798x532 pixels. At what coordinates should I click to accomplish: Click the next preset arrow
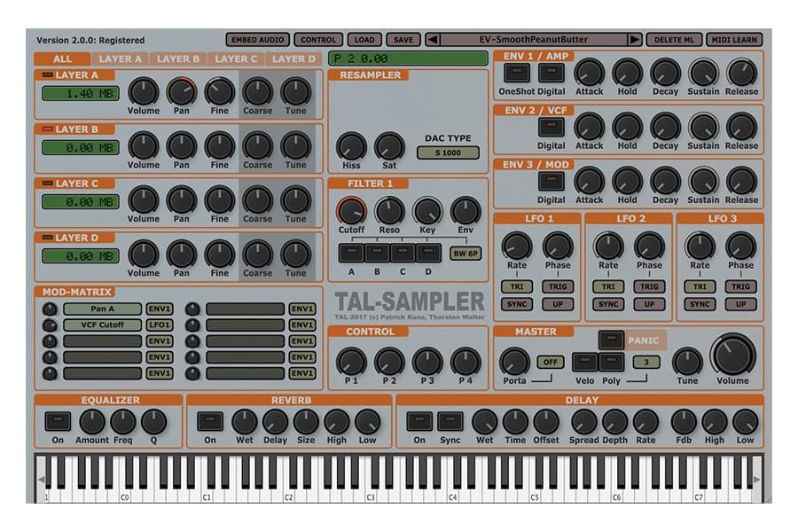637,39
